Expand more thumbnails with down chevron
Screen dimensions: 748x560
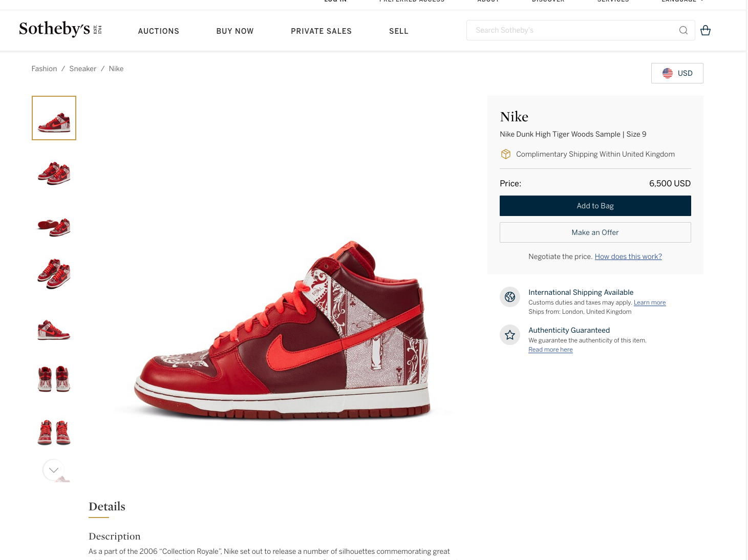click(54, 470)
